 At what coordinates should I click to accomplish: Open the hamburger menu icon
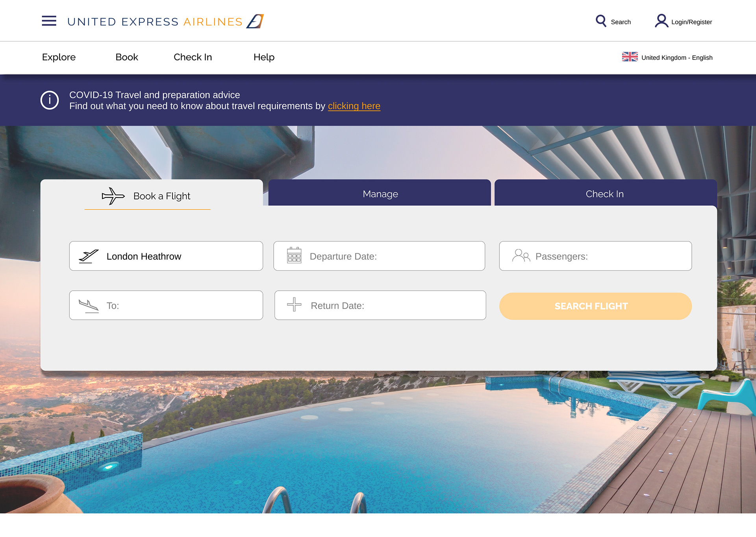tap(49, 21)
